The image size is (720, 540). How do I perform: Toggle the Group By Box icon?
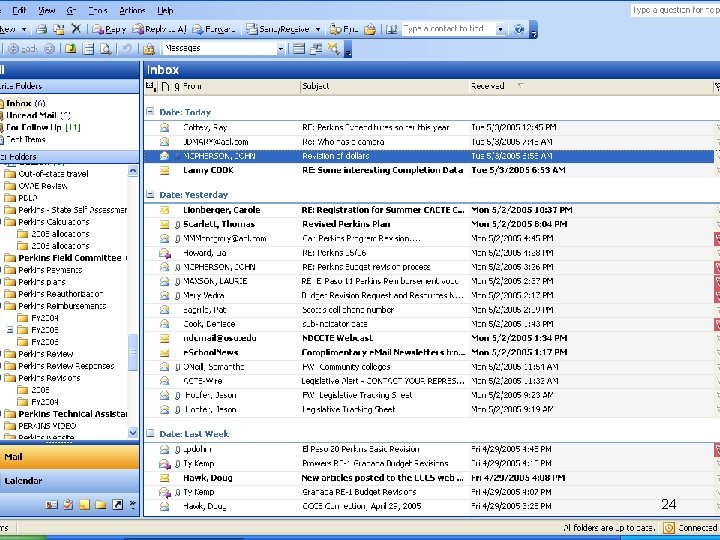pyautogui.click(x=299, y=48)
